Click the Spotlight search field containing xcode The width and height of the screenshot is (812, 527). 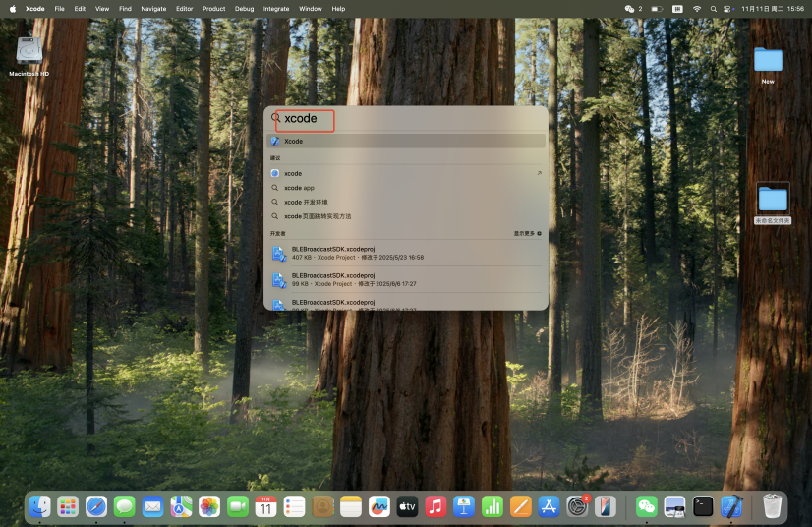pos(407,119)
